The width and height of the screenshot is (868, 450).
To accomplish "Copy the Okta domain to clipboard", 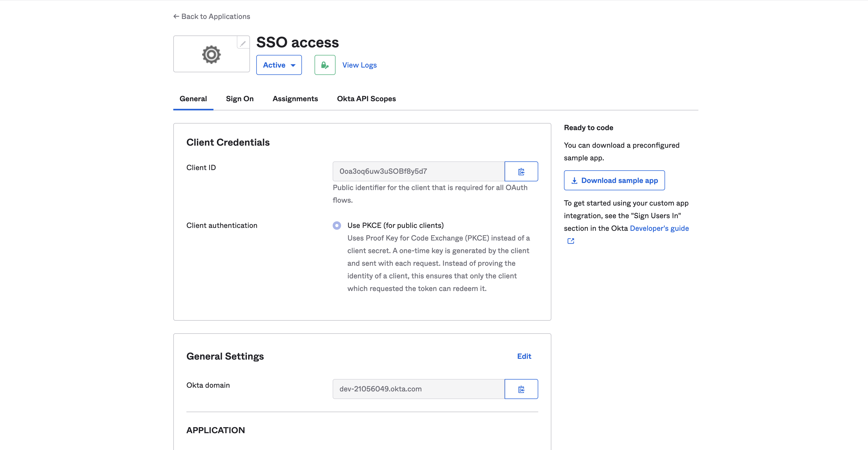I will tap(521, 389).
